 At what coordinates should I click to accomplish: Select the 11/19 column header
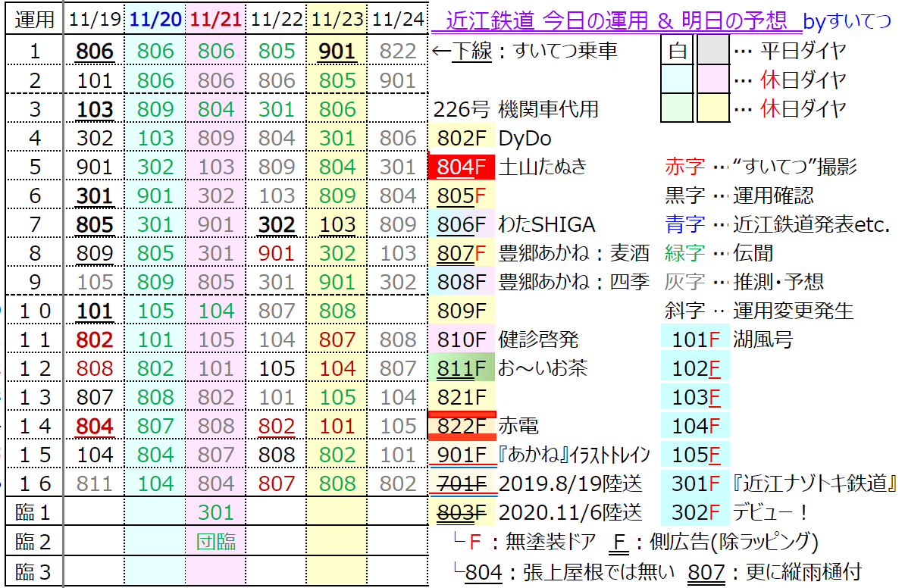(x=95, y=20)
